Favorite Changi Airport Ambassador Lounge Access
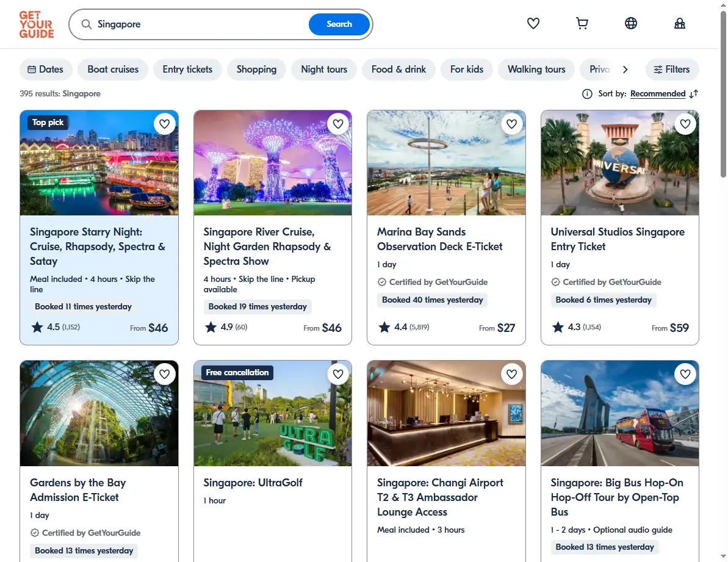The width and height of the screenshot is (728, 562). (511, 374)
